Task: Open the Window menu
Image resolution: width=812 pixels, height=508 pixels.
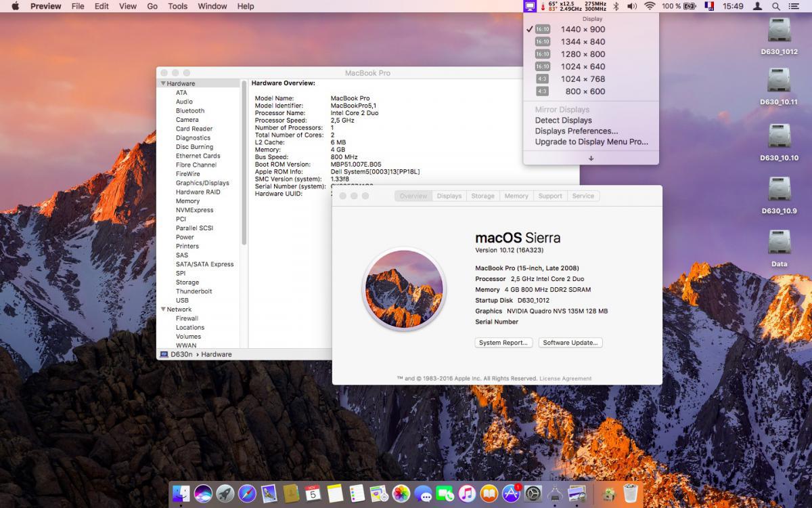Action: pos(212,6)
